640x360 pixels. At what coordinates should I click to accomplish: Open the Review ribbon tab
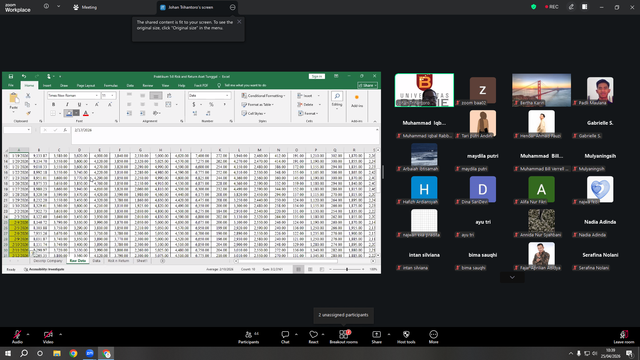tap(148, 85)
